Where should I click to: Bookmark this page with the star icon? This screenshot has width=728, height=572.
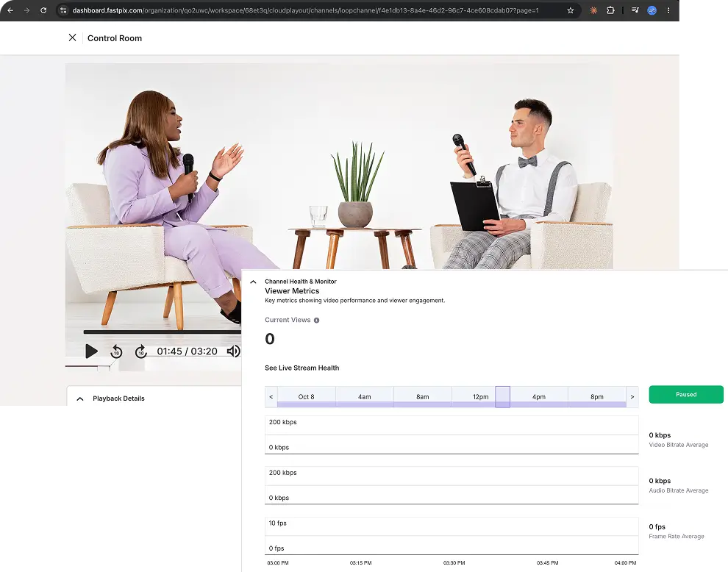(x=571, y=10)
